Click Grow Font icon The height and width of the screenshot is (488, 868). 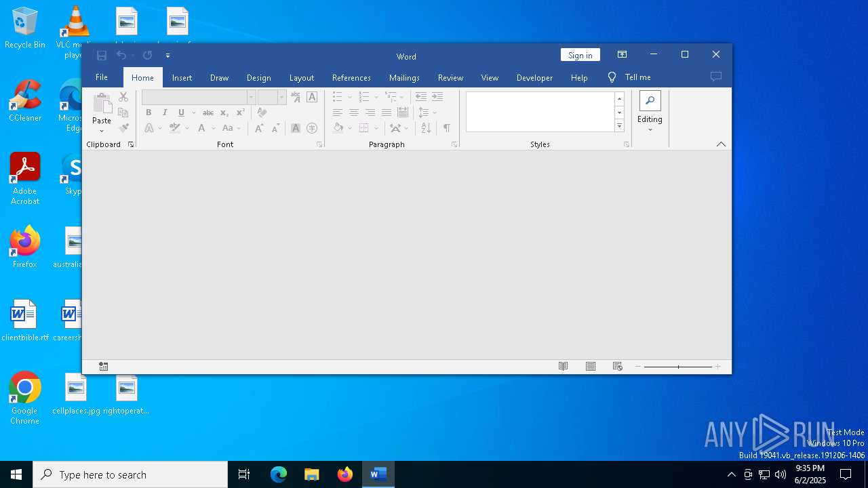pos(259,128)
